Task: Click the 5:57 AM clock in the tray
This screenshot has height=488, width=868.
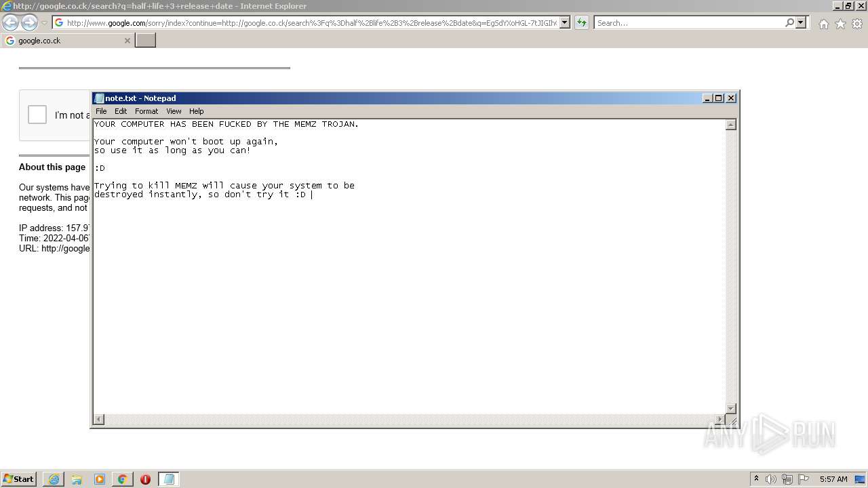Action: 833,479
